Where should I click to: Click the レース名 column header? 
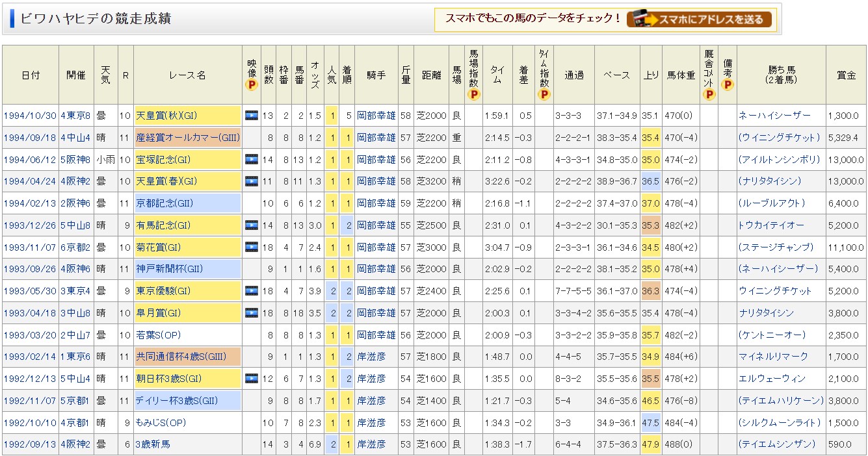(187, 75)
